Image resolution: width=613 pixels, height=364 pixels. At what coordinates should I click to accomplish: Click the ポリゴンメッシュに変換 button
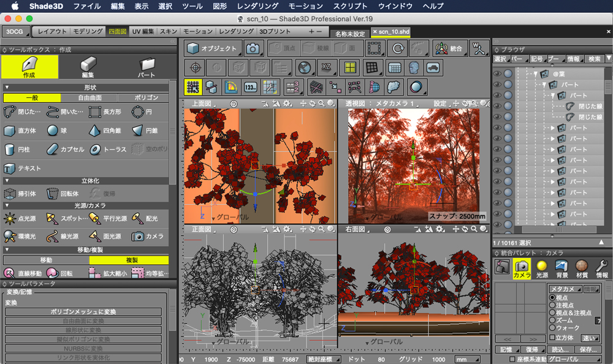[83, 312]
